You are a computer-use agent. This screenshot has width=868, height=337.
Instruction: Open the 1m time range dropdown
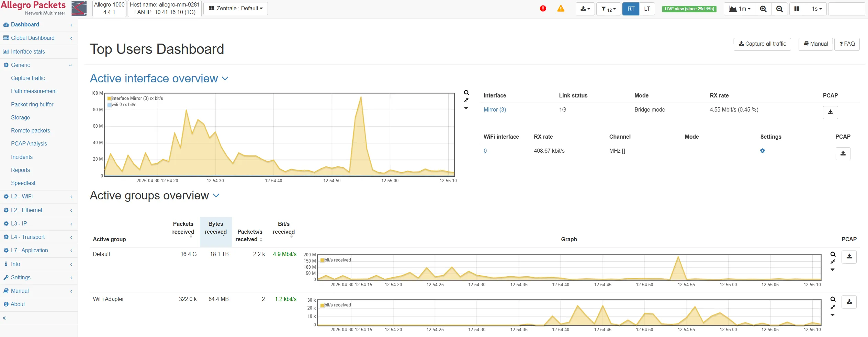[x=739, y=9]
